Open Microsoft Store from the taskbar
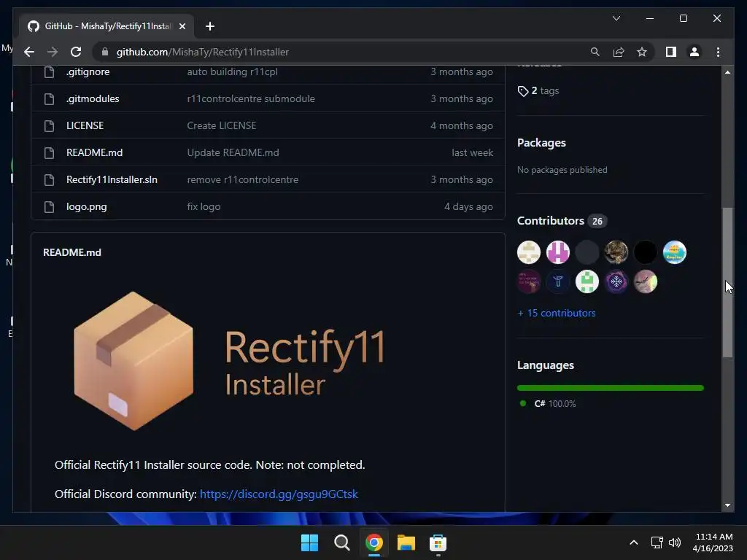 (438, 542)
